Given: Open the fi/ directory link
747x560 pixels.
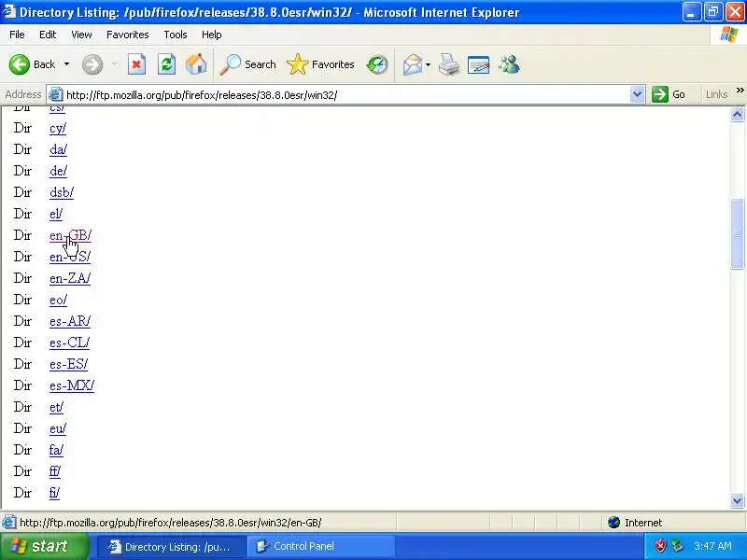Looking at the screenshot, I should coord(54,493).
